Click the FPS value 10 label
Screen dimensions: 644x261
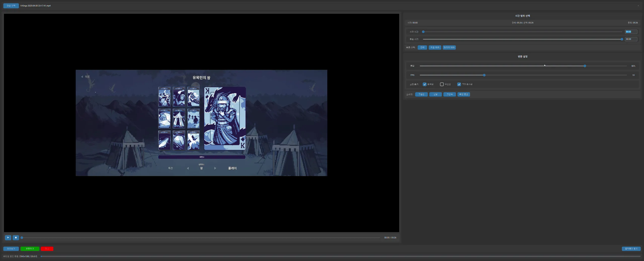click(633, 75)
